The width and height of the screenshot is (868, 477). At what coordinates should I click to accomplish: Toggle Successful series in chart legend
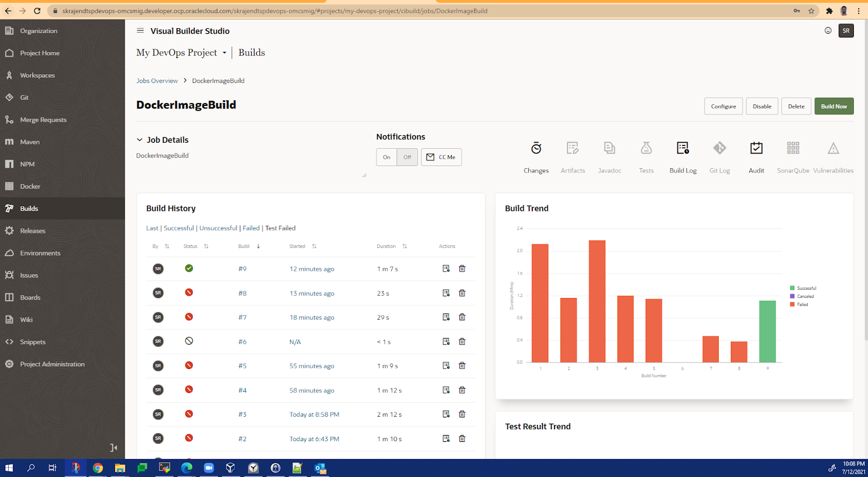803,288
